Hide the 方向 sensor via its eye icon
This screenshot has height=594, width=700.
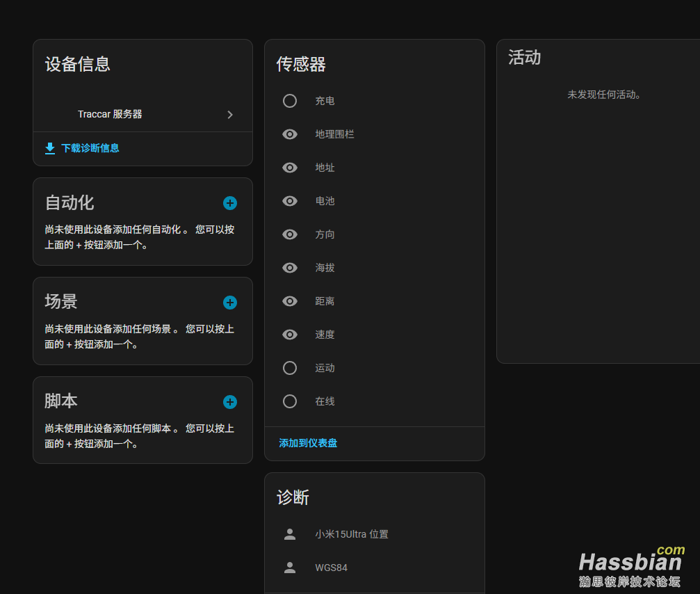click(x=289, y=234)
